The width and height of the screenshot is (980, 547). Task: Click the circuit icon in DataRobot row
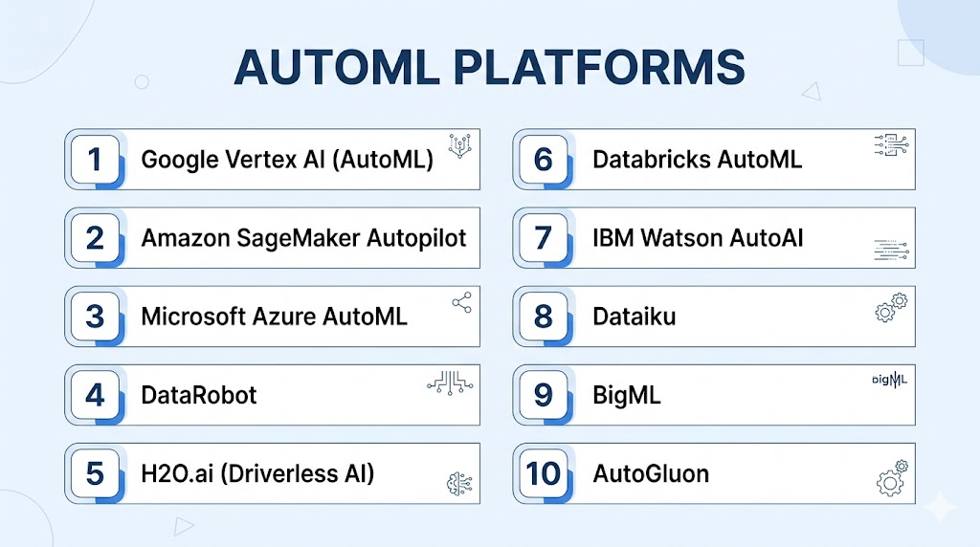450,383
